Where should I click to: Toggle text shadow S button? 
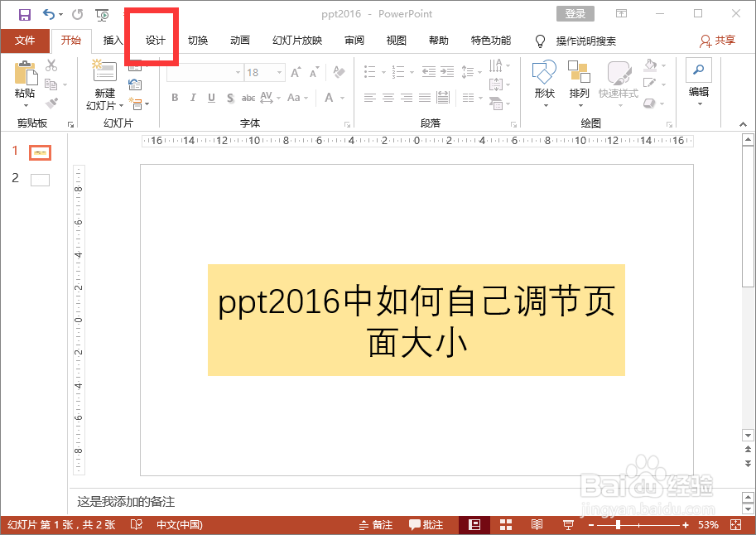coord(230,98)
